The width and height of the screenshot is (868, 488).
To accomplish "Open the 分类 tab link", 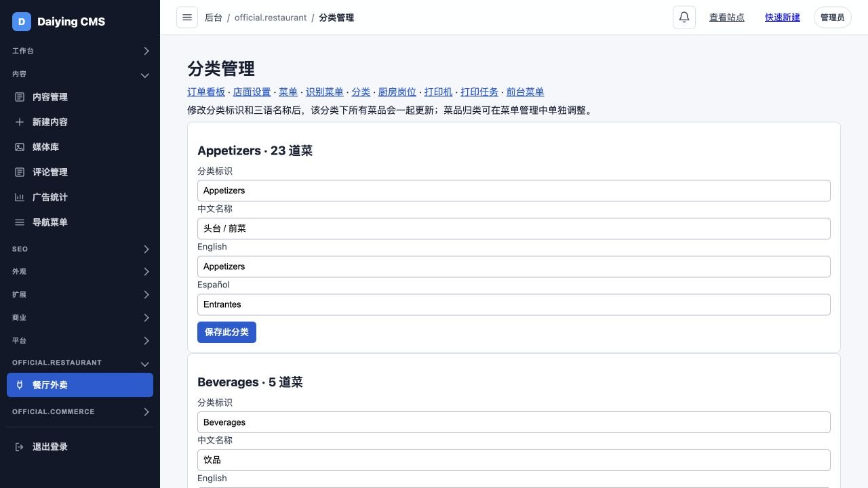I will 361,92.
